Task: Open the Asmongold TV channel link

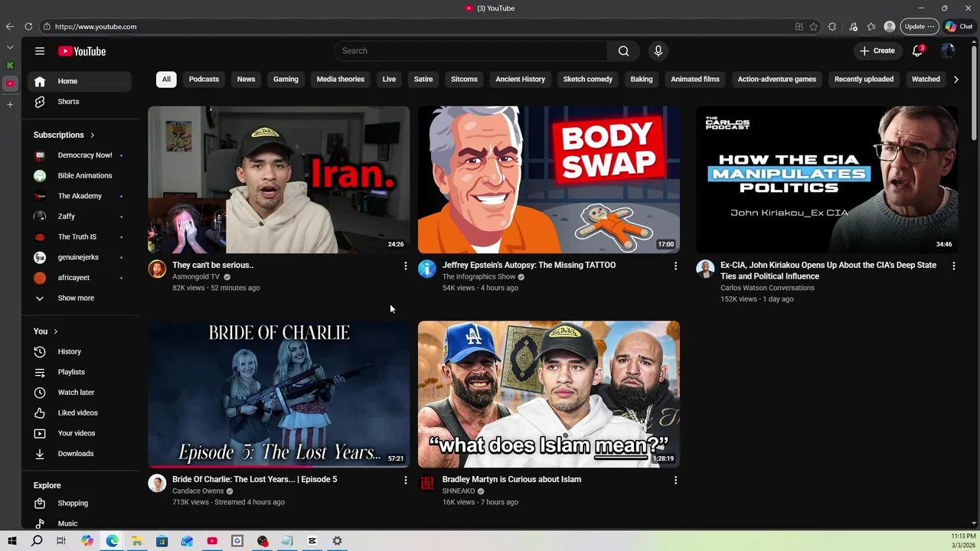Action: click(x=196, y=277)
